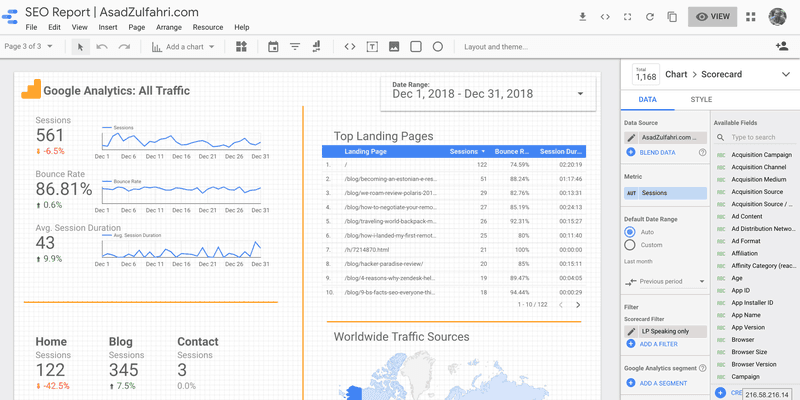The height and width of the screenshot is (400, 800).
Task: Open Layout and theme settings
Action: (x=495, y=47)
